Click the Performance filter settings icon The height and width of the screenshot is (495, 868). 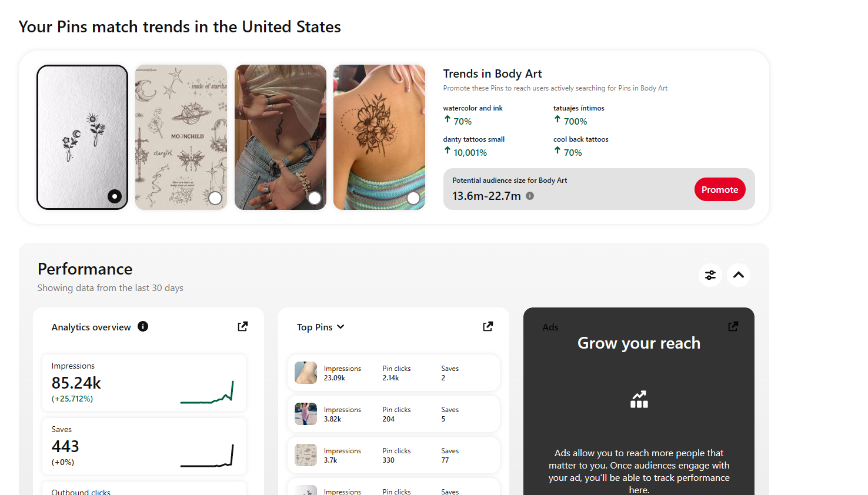(x=710, y=275)
